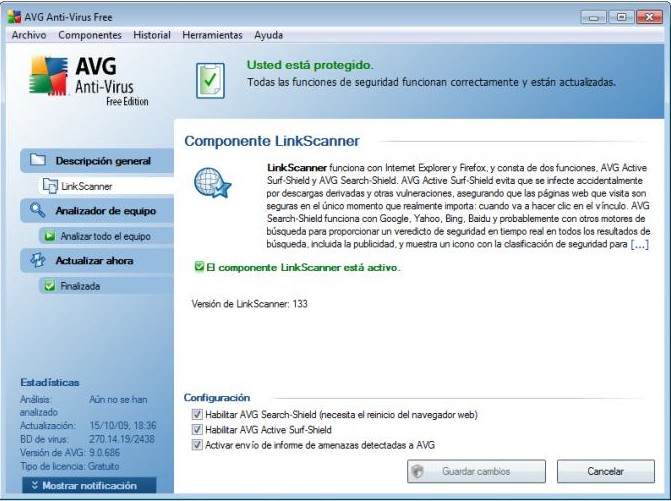Select the Finalizada status item

coord(106,286)
